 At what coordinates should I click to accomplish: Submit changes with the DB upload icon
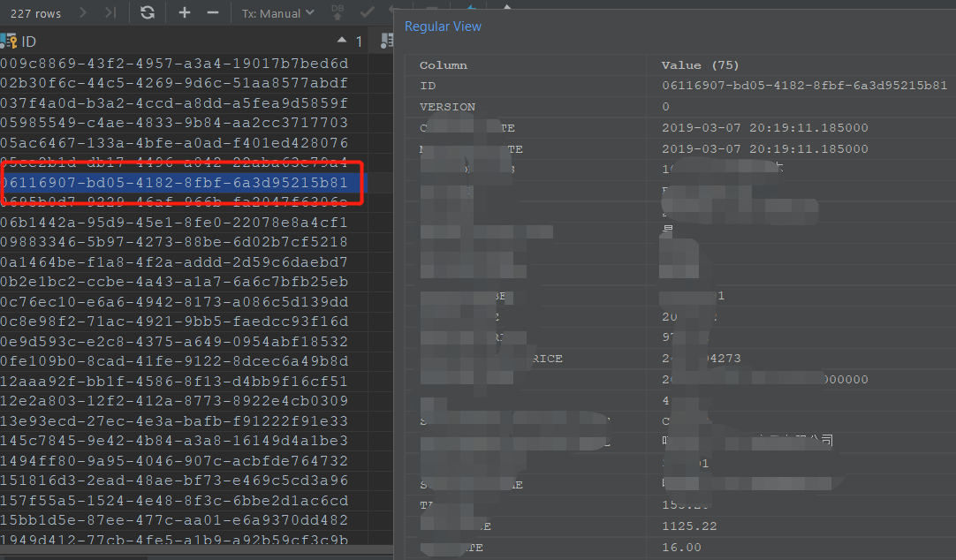338,12
